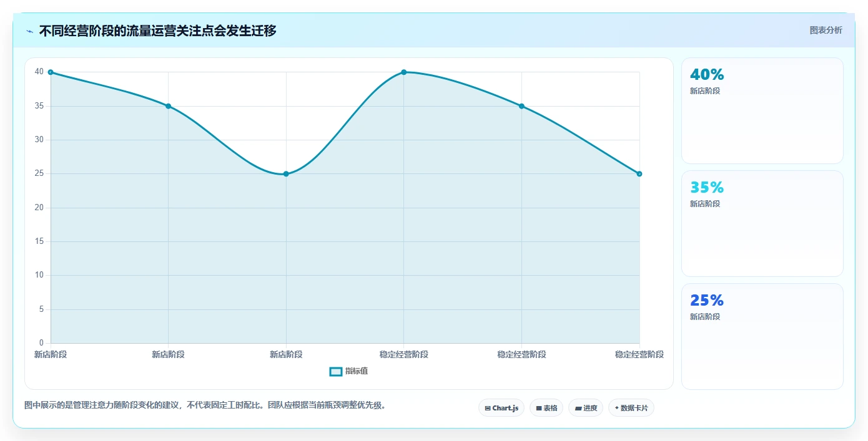Toggle the 指标值 legend label
Screen dimensions: 868x441
click(357, 371)
